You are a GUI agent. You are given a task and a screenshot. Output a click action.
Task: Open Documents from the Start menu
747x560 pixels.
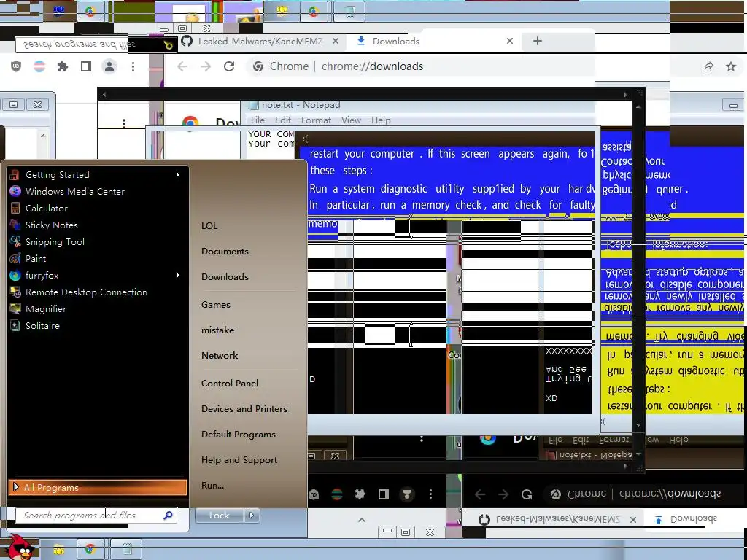pos(225,252)
